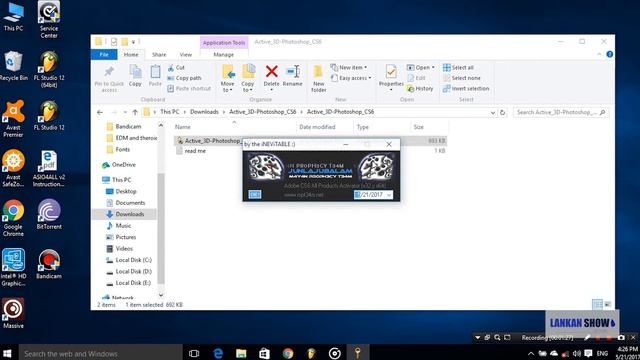Click the navigation pane scrollbar
Screen dimensions: 640x360
point(161,229)
